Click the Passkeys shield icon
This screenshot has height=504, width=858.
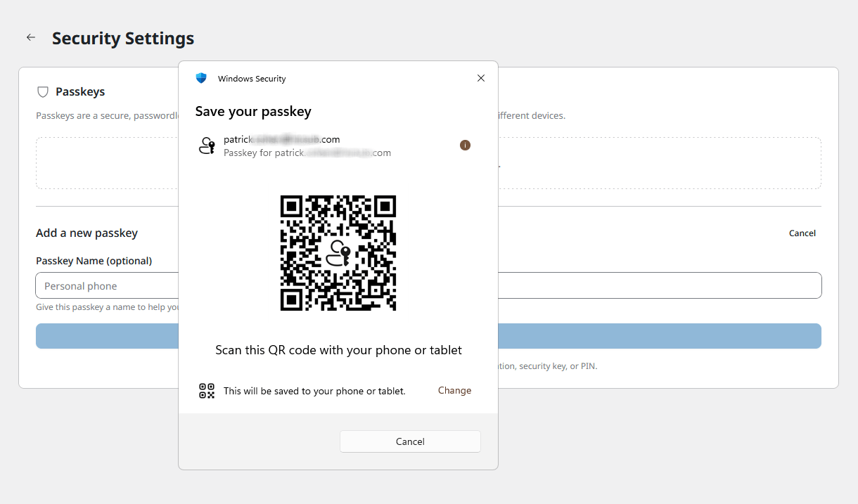(43, 92)
